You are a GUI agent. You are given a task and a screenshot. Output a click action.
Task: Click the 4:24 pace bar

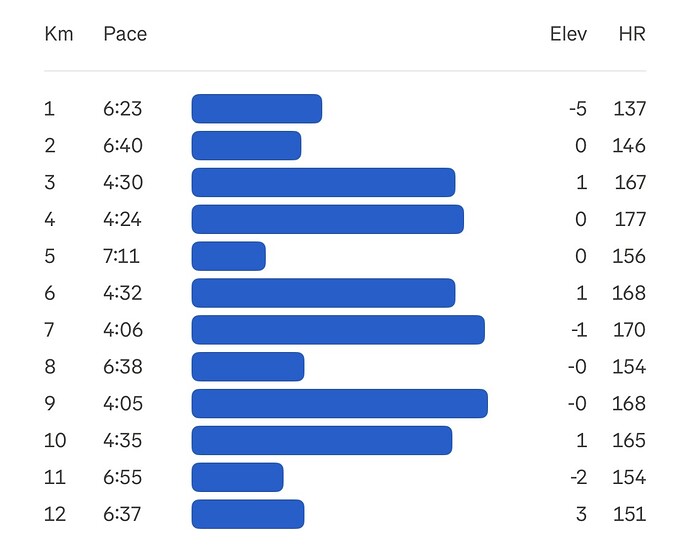pyautogui.click(x=328, y=220)
